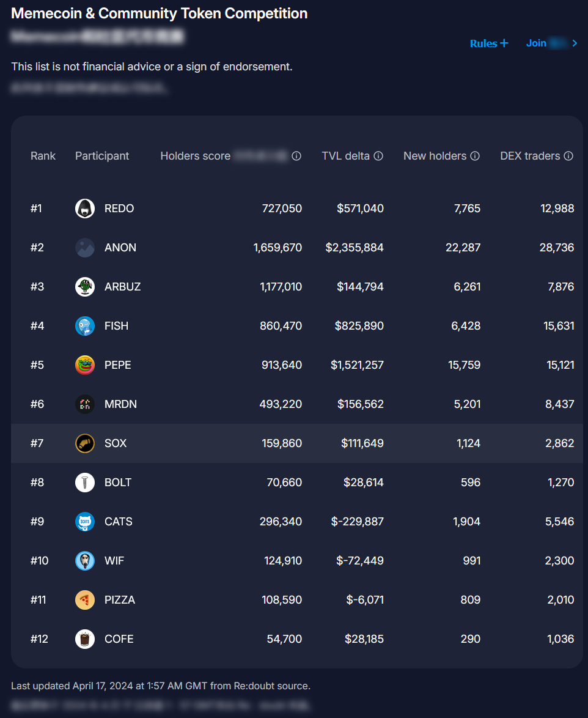Viewport: 588px width, 718px height.
Task: Click the ARBUZ token logo
Action: click(85, 287)
